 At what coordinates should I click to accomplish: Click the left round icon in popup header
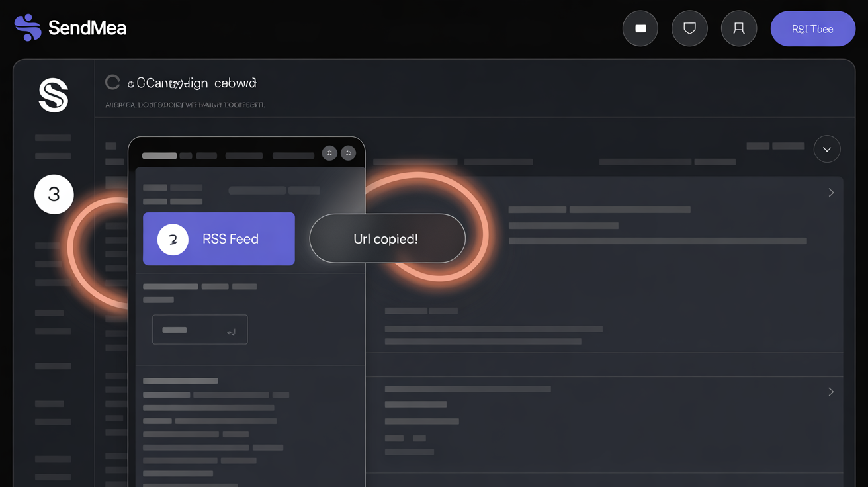click(329, 153)
